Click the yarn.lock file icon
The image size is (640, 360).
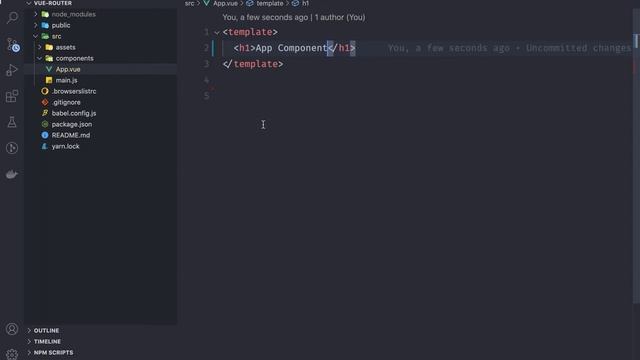(45, 146)
